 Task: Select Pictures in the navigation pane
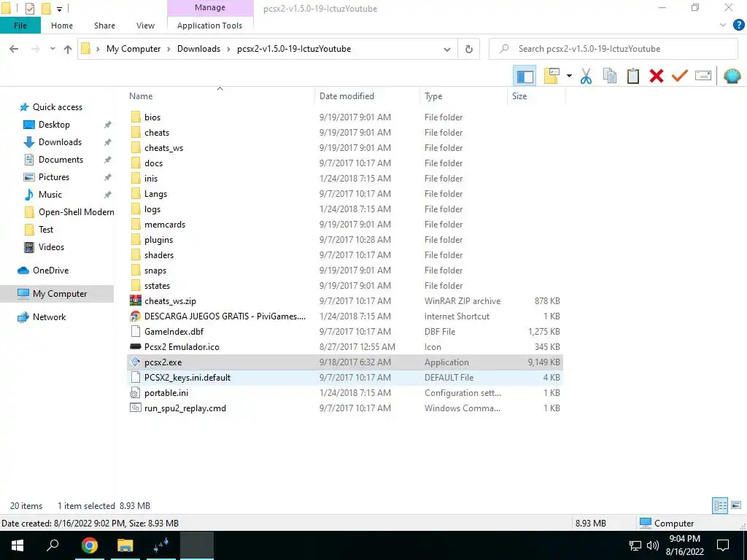tap(54, 177)
